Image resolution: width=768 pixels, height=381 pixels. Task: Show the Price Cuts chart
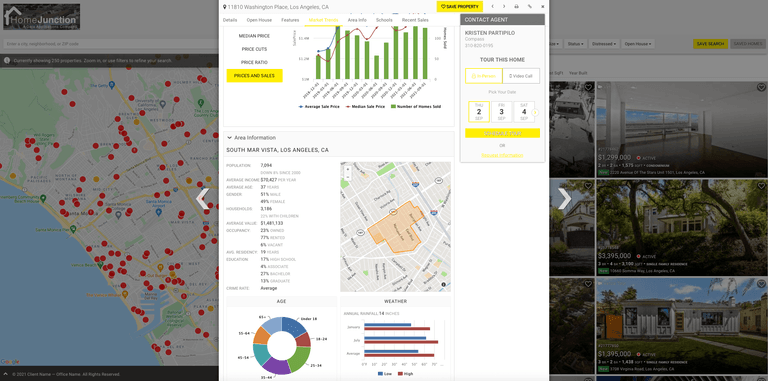(x=254, y=49)
